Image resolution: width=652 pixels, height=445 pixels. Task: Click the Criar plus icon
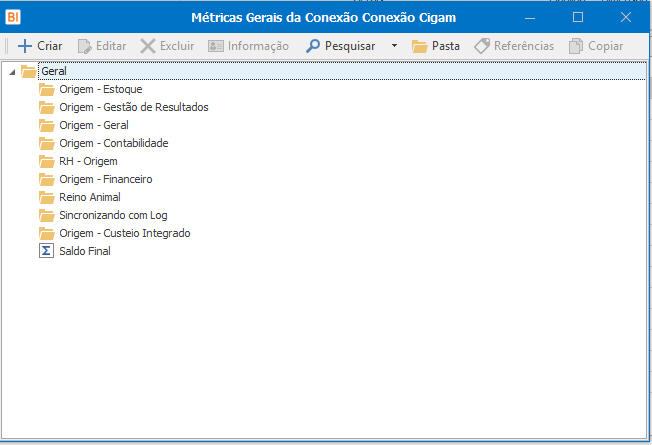coord(25,46)
